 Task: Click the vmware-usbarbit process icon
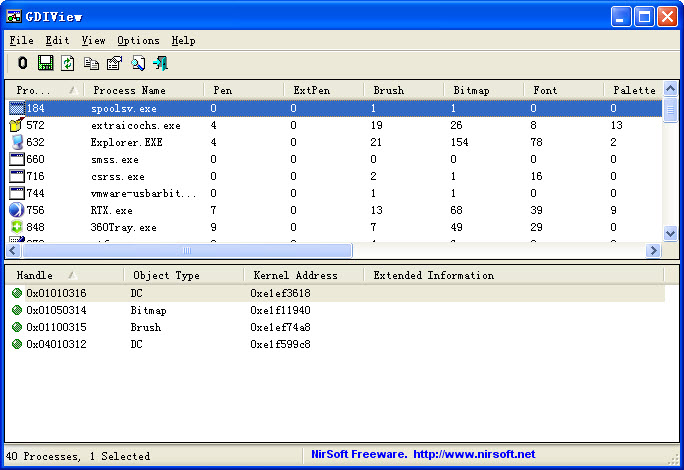coord(17,193)
